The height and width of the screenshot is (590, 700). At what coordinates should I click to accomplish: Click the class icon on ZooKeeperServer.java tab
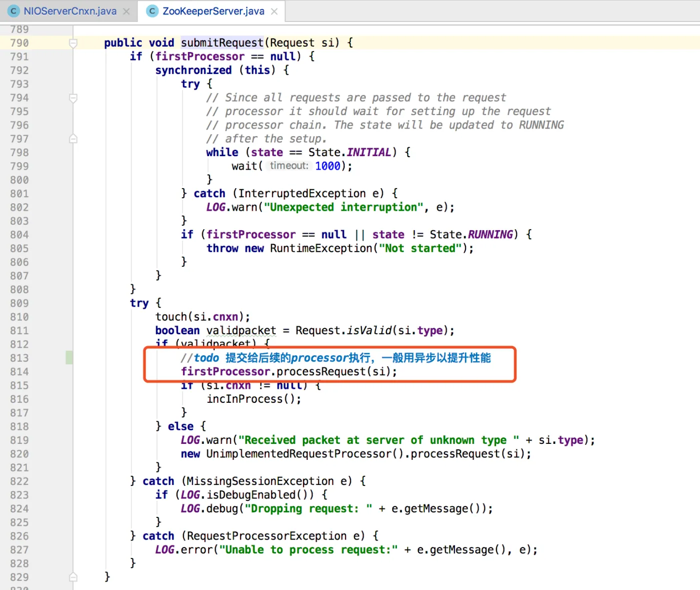point(152,11)
